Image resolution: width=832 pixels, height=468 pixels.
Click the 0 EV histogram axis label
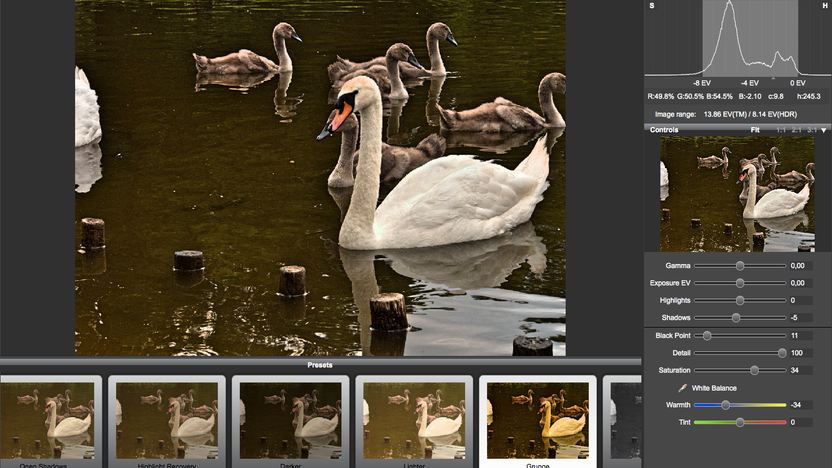(x=798, y=83)
